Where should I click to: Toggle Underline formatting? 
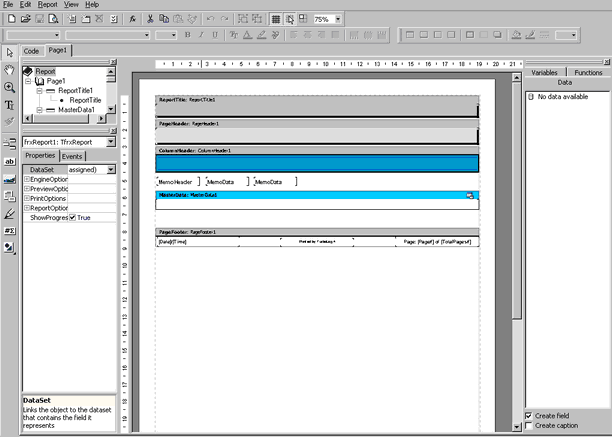[215, 35]
